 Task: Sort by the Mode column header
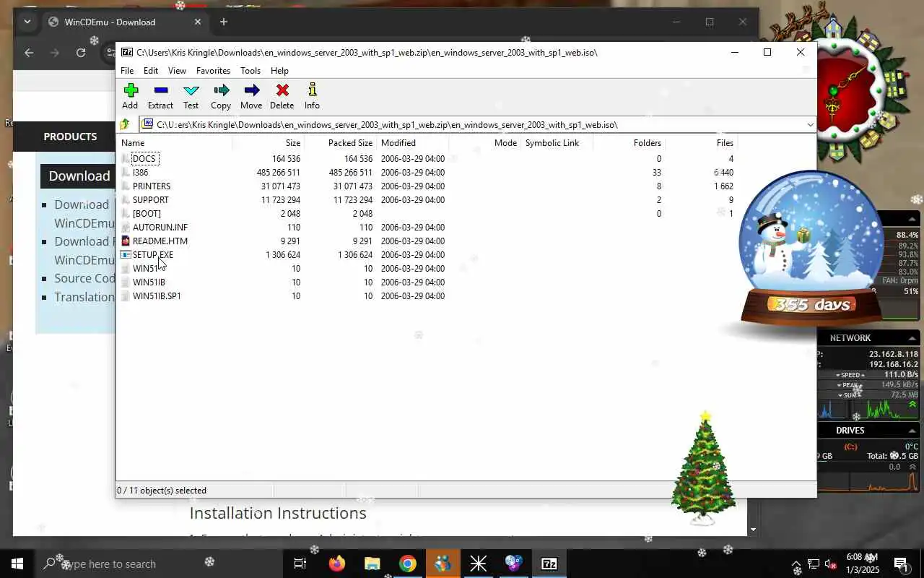click(484, 142)
